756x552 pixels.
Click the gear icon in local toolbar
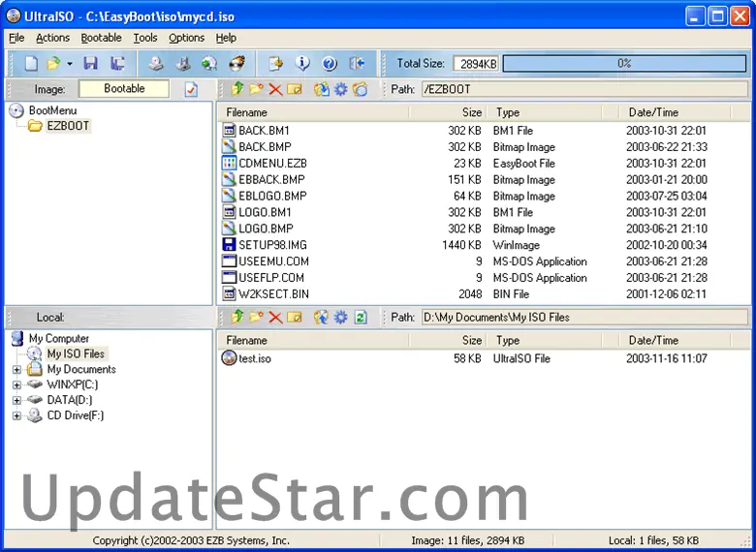(341, 317)
